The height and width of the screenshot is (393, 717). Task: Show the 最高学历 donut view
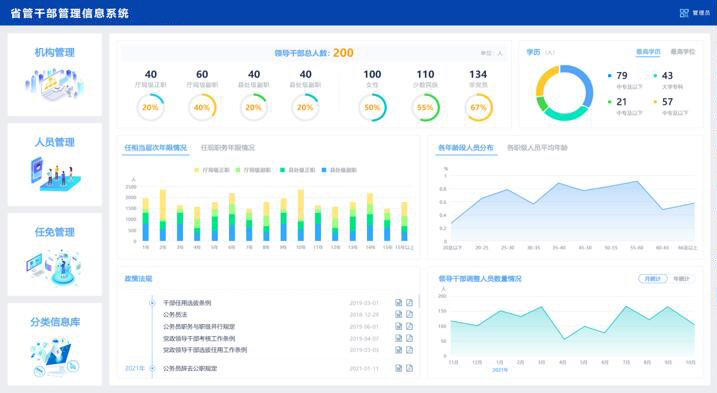648,52
